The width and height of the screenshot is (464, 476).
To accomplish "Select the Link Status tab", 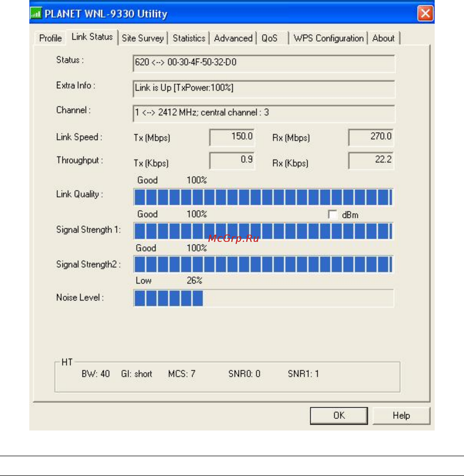I will [92, 37].
